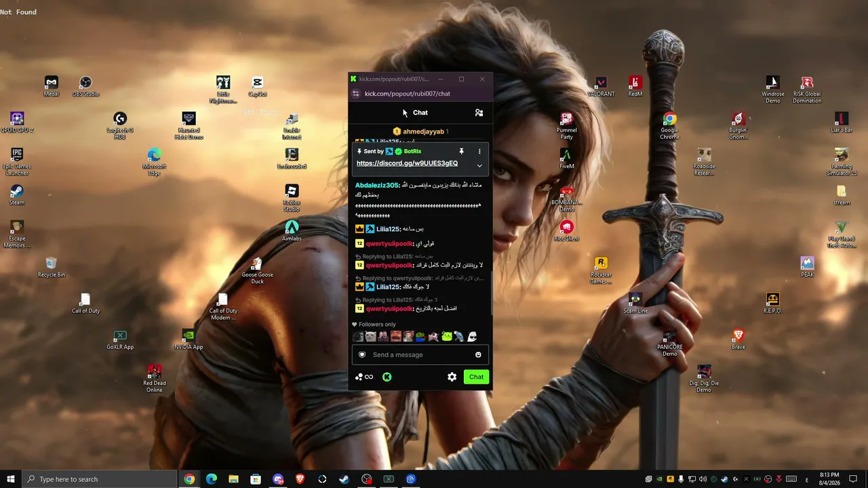Select the Epic Games Launcher desktop icon
868x488 pixels.
(x=17, y=162)
